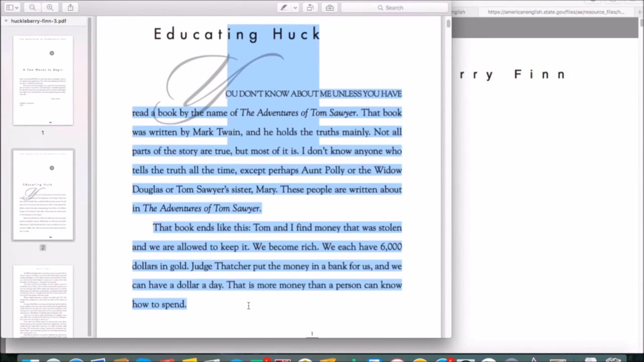Click the page number label under the second thumbnail
Screen dimensions: 644x362
[43, 247]
